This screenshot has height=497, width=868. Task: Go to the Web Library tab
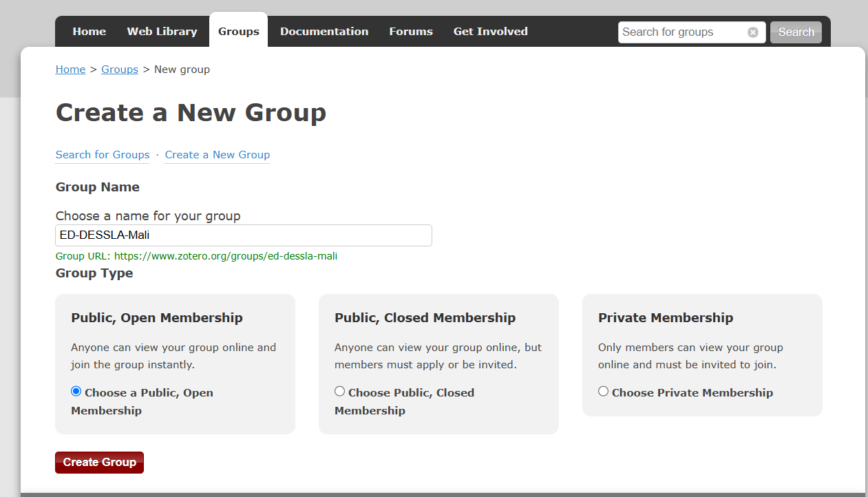point(162,32)
